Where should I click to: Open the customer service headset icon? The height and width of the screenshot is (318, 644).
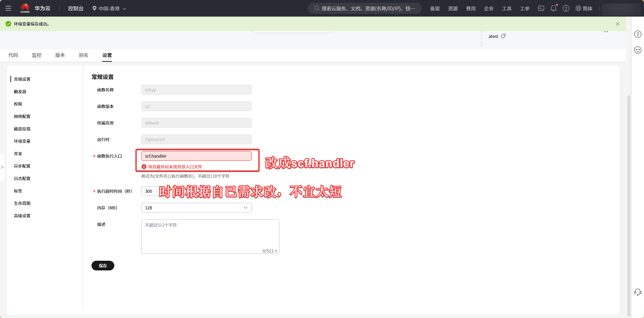tap(638, 292)
